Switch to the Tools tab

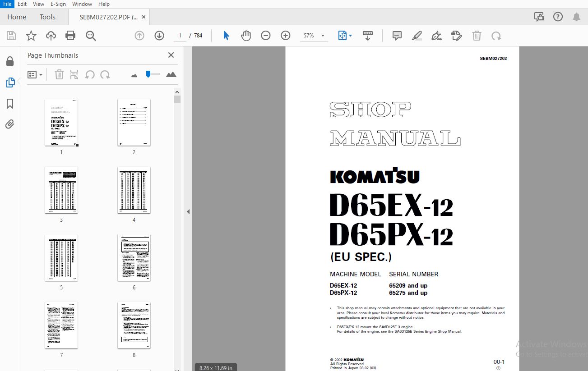click(x=47, y=17)
